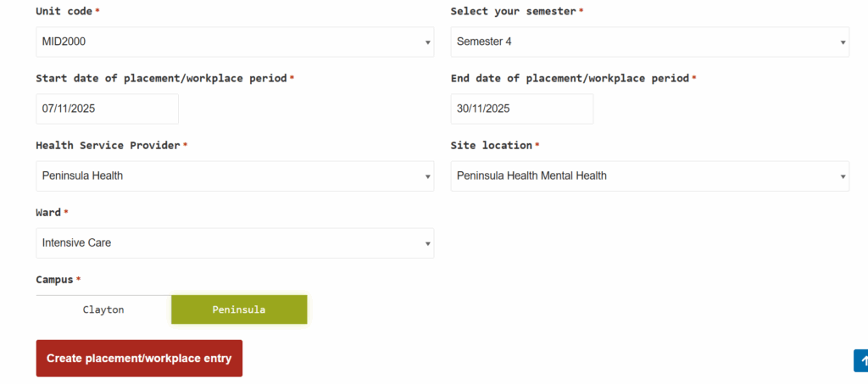Click the start date field showing 07/11/2025
The width and height of the screenshot is (868, 384).
pos(107,109)
